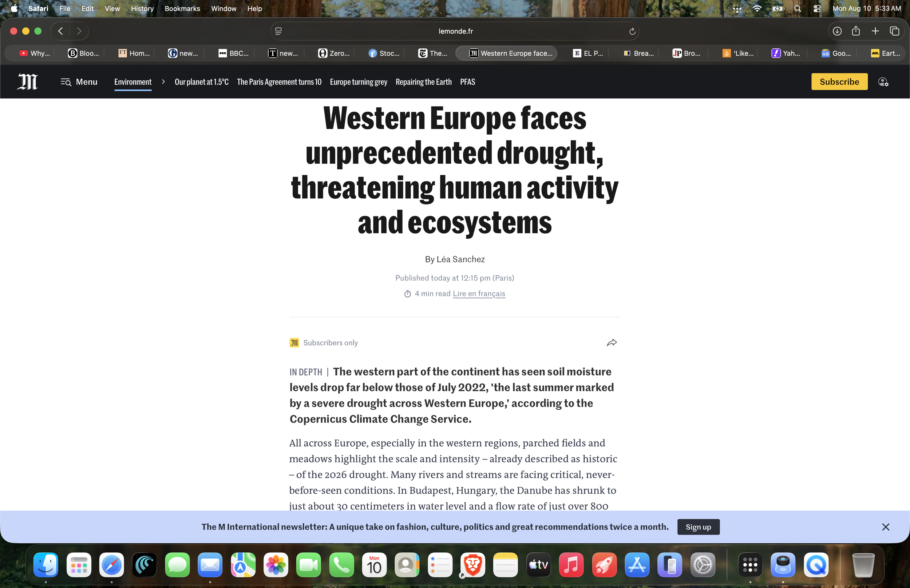Go forward in Safari
910x588 pixels.
click(x=79, y=31)
